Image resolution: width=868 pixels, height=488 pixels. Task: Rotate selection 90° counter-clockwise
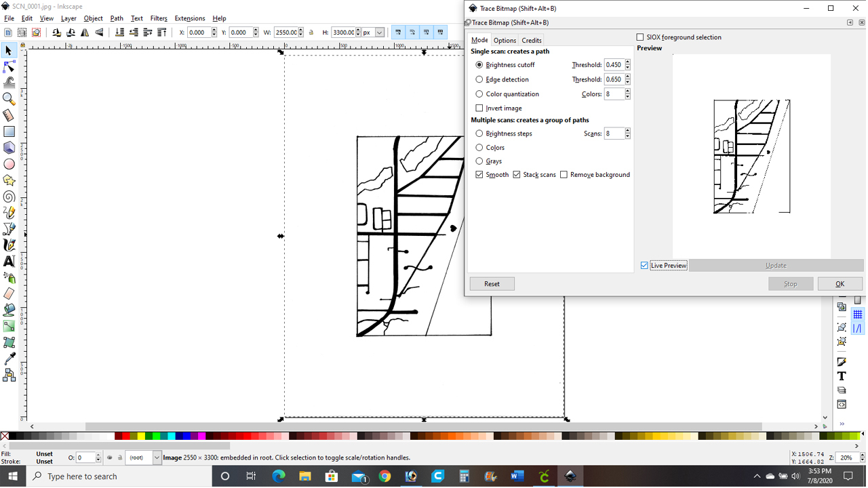click(56, 33)
